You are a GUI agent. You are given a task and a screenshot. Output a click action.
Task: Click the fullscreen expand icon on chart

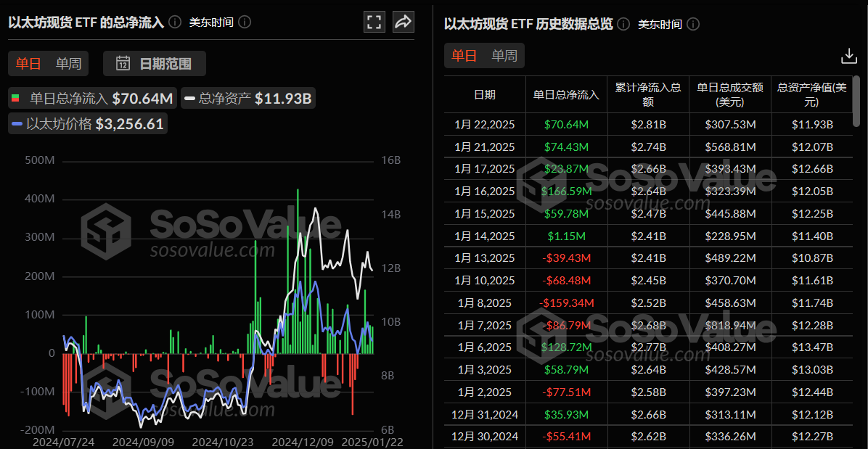374,22
